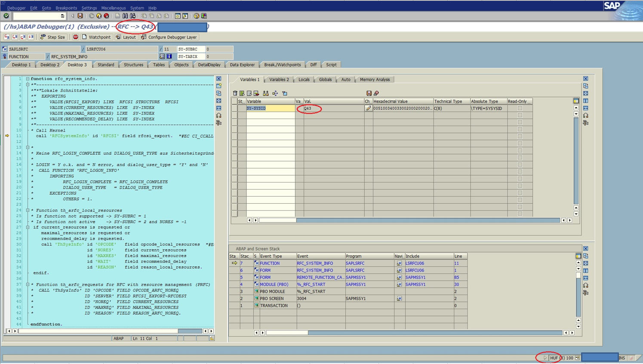Close the ABAP and Screen Stack tool

[585, 249]
